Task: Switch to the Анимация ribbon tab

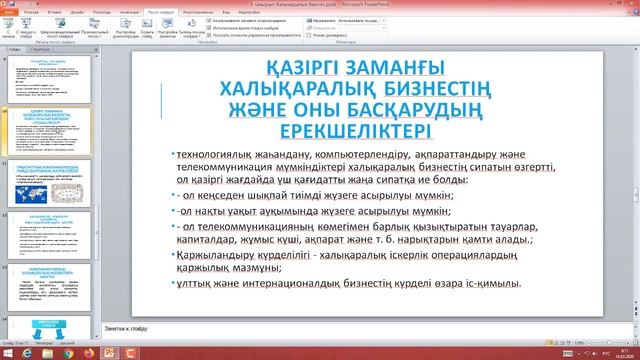Action: pyautogui.click(x=129, y=12)
